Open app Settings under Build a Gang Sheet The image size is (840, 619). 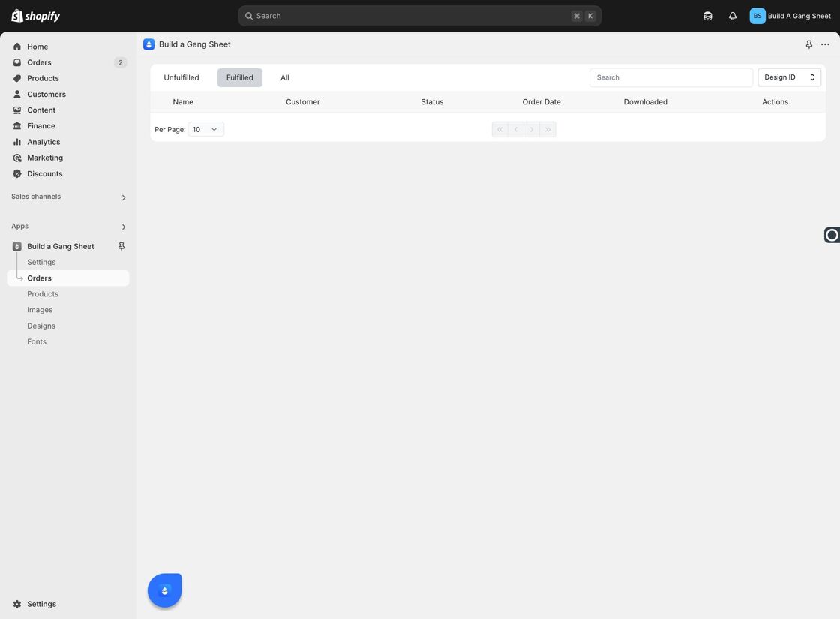pyautogui.click(x=41, y=262)
